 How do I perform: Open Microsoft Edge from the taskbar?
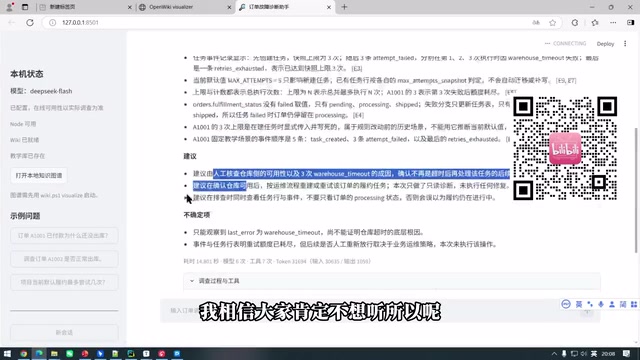[x=39, y=353]
